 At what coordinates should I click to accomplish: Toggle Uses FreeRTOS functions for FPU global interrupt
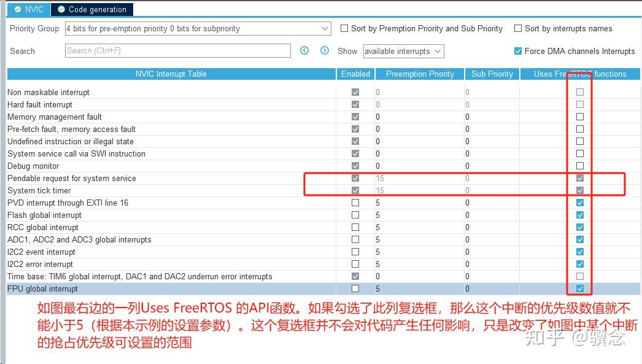point(578,288)
